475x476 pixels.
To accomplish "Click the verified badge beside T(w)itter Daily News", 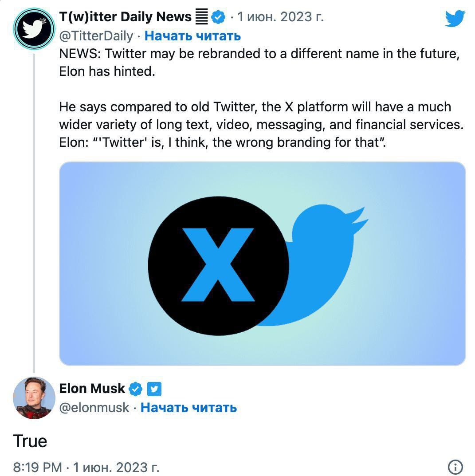I will click(218, 17).
